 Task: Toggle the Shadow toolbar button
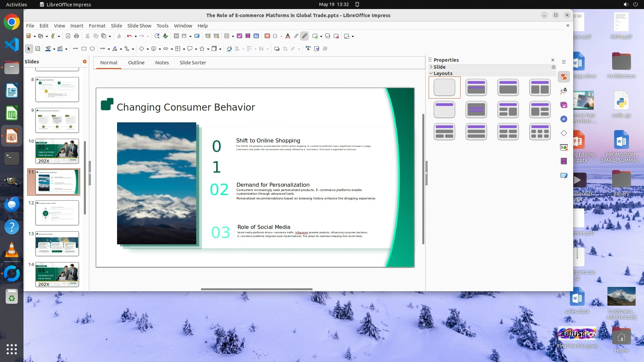click(277, 49)
